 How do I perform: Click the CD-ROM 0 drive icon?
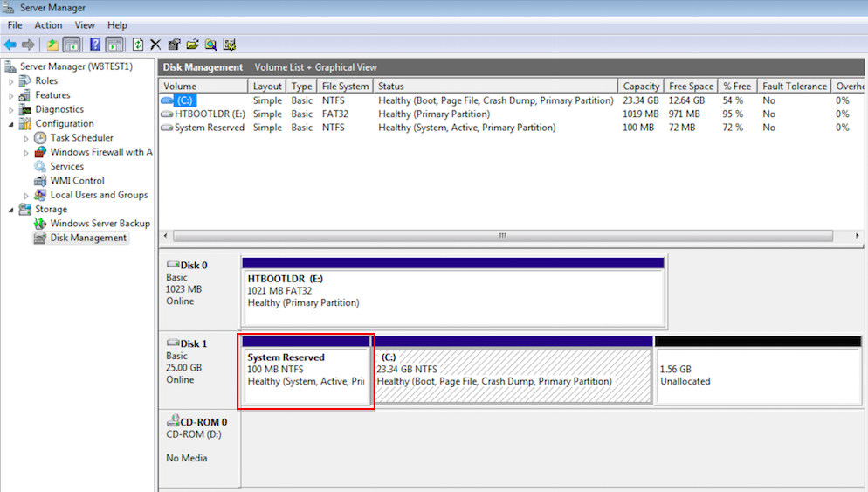point(173,420)
